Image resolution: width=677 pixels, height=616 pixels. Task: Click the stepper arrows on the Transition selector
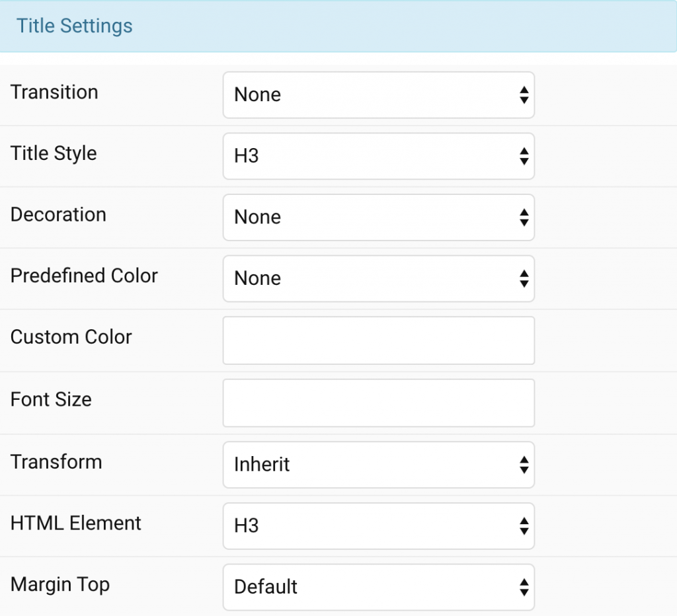(x=524, y=95)
